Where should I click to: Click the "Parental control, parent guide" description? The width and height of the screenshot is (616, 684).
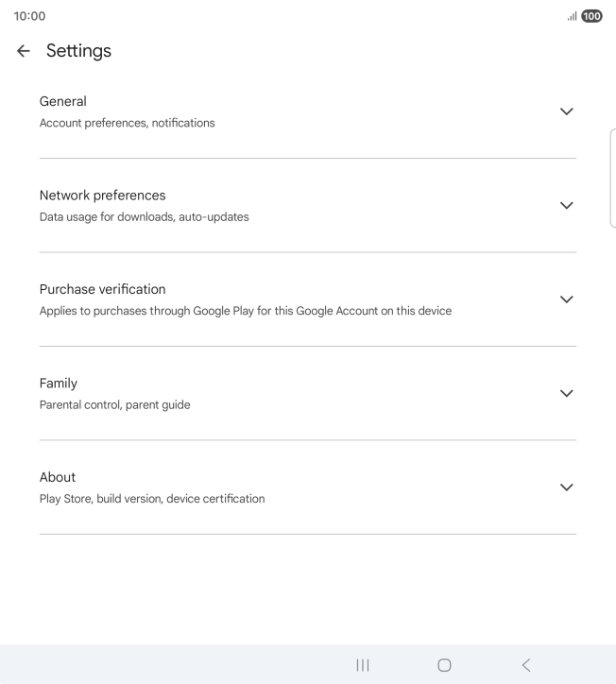point(114,405)
